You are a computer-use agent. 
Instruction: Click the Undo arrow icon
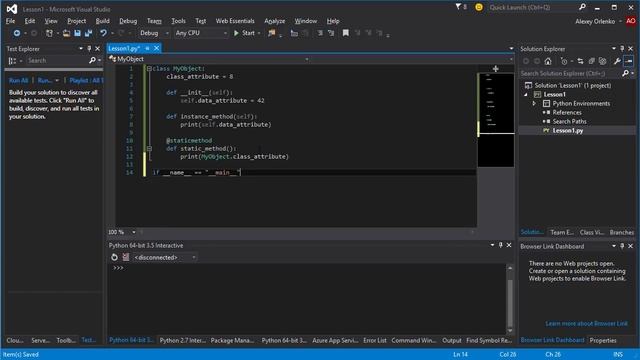(103, 33)
